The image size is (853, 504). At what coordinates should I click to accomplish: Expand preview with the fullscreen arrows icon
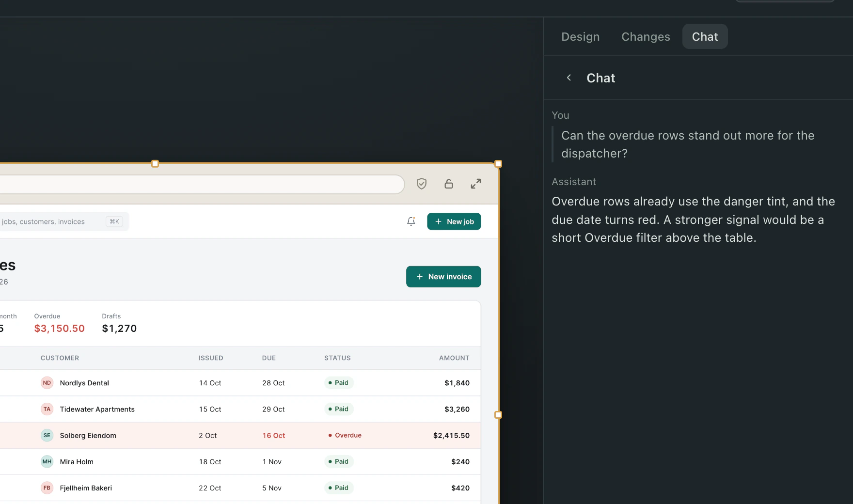476,184
